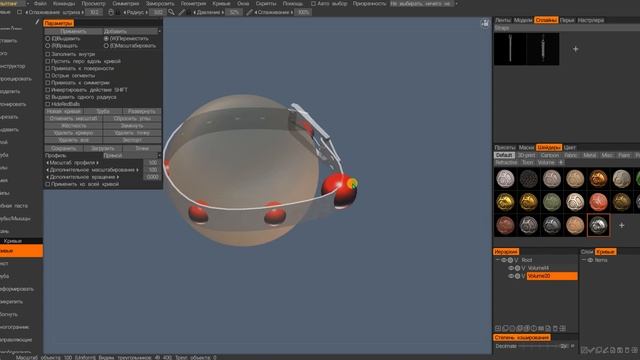Hide Volume44 with its eye icon
The height and width of the screenshot is (360, 640).
point(511,268)
